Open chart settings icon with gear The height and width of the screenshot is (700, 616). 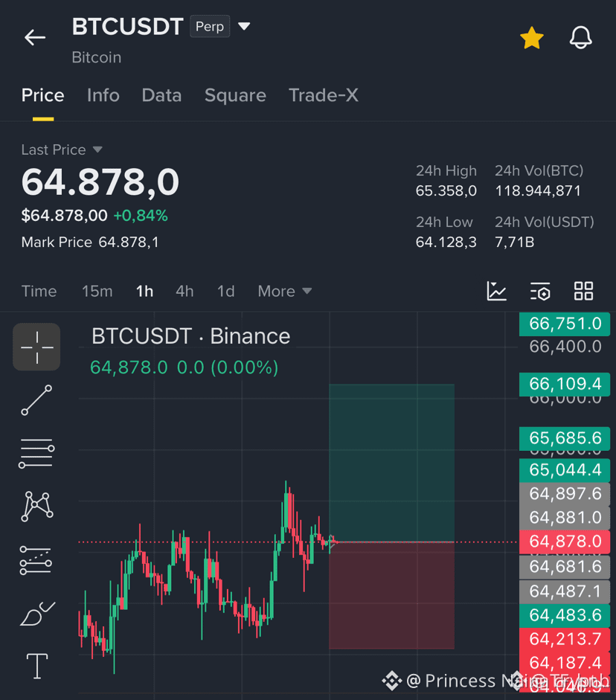pyautogui.click(x=540, y=292)
